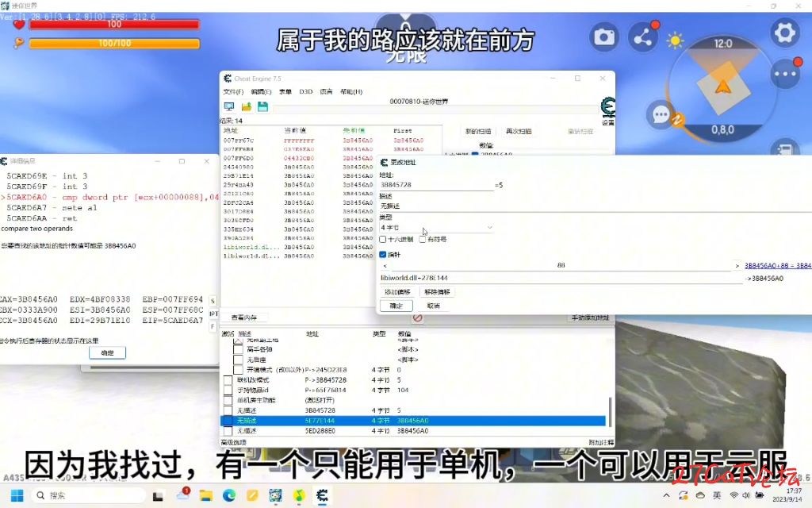Activate the 联机改模式 entry checkbox
Image resolution: width=812 pixels, height=508 pixels.
click(x=228, y=380)
